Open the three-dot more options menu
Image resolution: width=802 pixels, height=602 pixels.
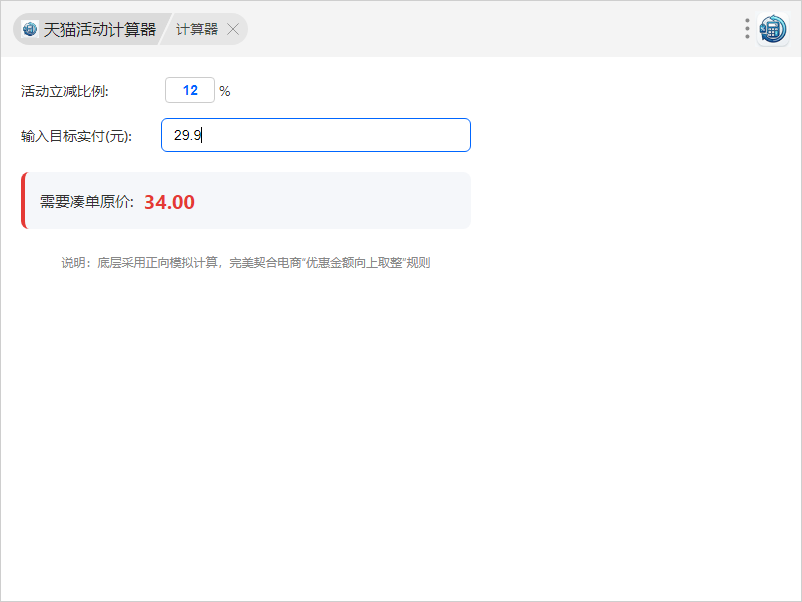[x=747, y=29]
